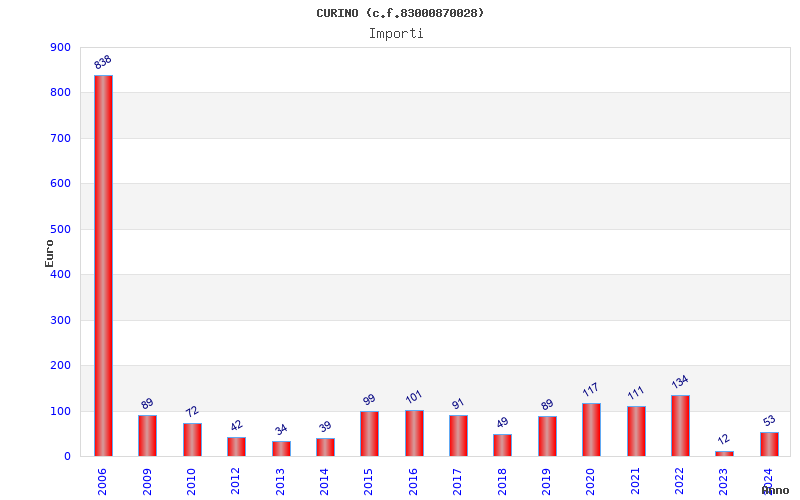Select the 2022 bar with value 134
Image resolution: width=800 pixels, height=500 pixels.
pyautogui.click(x=681, y=426)
